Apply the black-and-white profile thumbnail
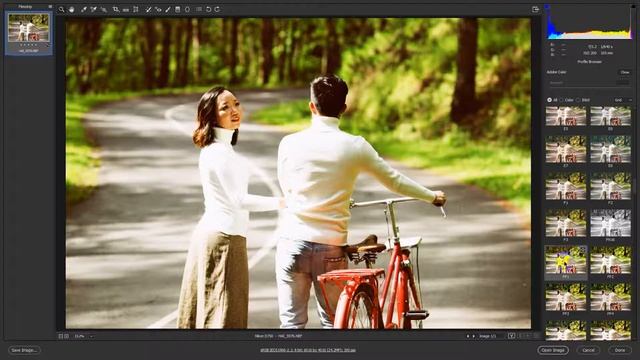The height and width of the screenshot is (360, 640). click(x=610, y=223)
